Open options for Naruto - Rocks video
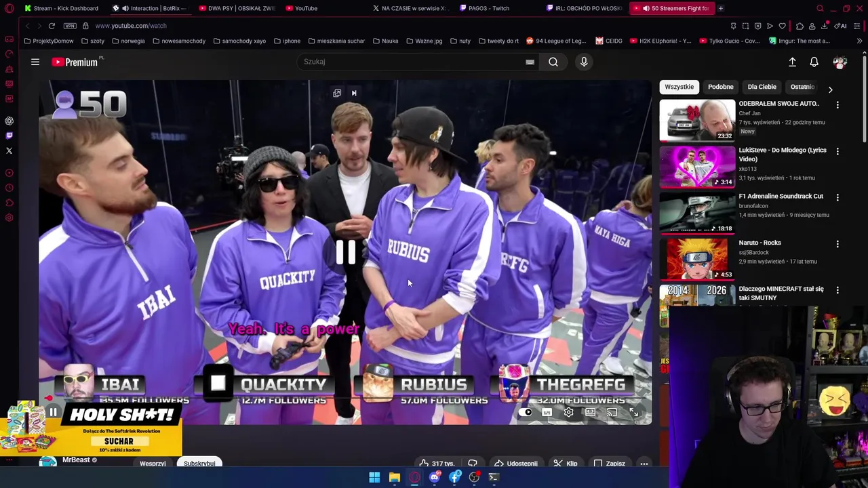 [837, 244]
